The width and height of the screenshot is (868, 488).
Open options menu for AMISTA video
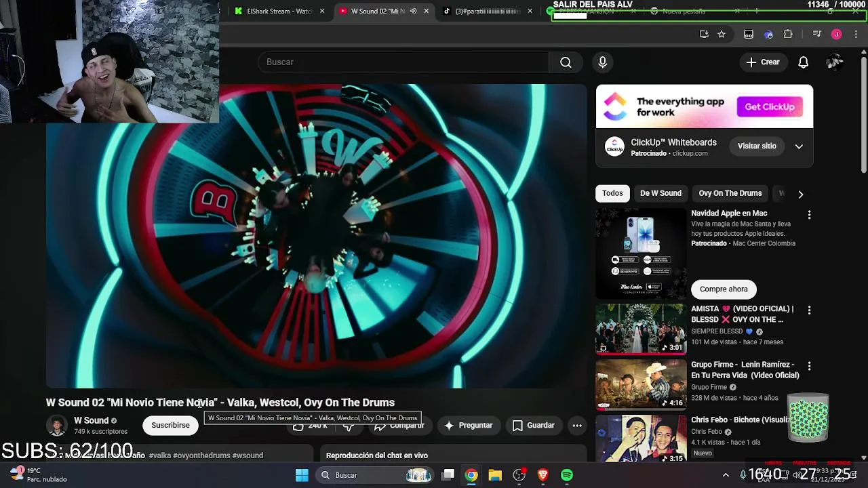click(808, 310)
